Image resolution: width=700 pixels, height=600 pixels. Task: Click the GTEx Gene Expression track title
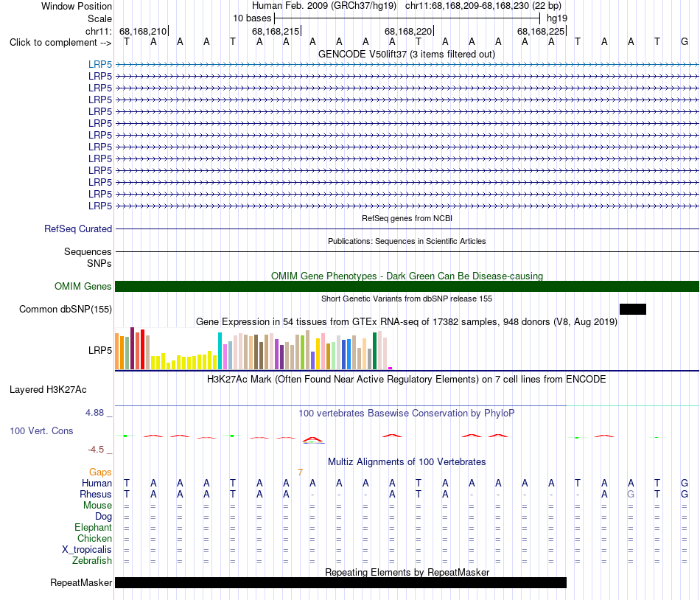[x=407, y=322]
